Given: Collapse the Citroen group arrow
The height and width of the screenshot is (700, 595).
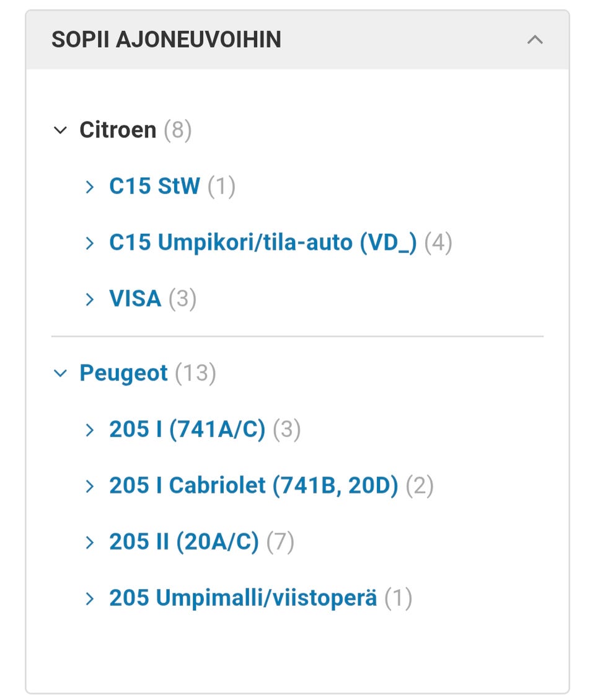Looking at the screenshot, I should click(60, 130).
